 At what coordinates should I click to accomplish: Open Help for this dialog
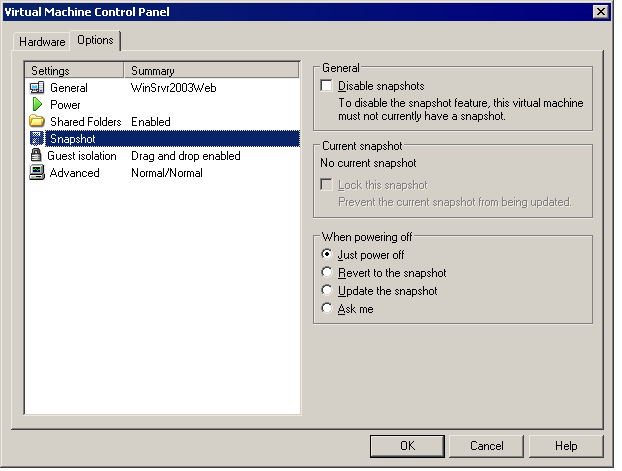[566, 446]
